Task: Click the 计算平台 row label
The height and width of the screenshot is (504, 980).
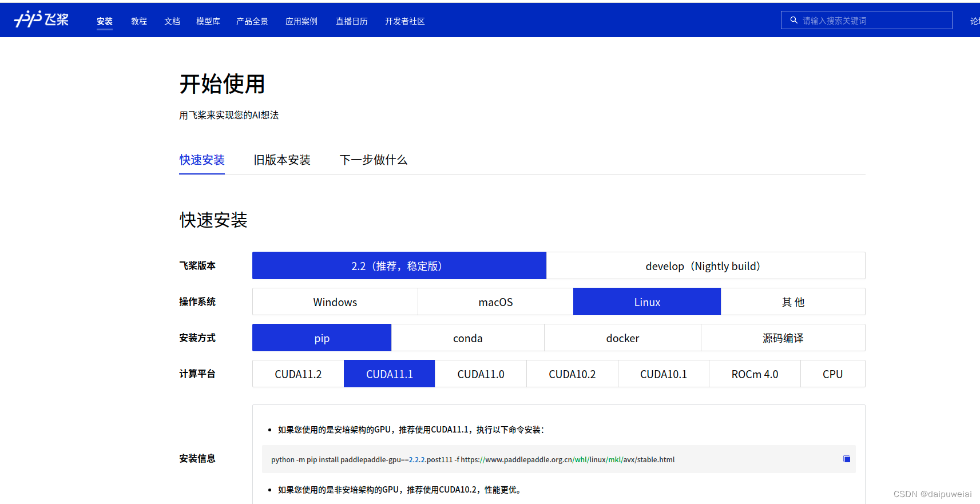Action: [x=197, y=374]
